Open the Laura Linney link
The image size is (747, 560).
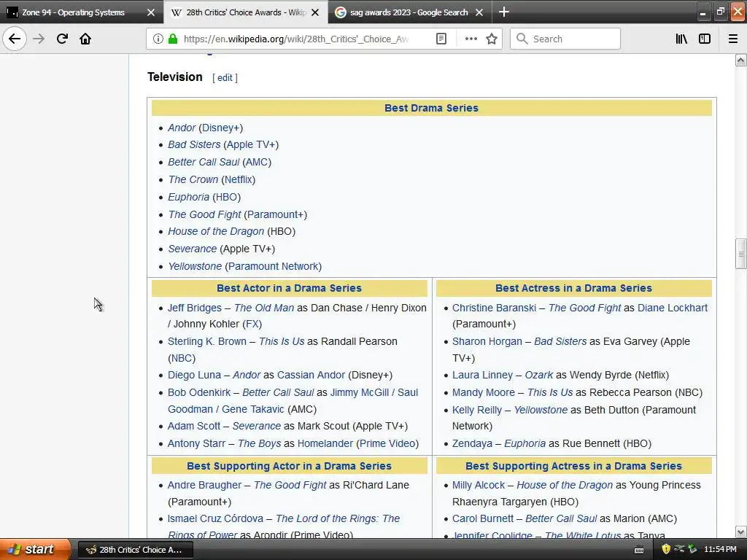click(x=482, y=375)
